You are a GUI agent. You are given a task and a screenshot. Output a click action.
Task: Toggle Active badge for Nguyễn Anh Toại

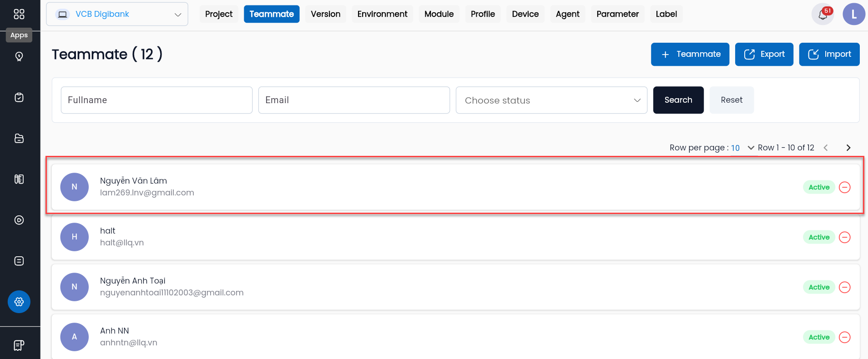tap(819, 287)
